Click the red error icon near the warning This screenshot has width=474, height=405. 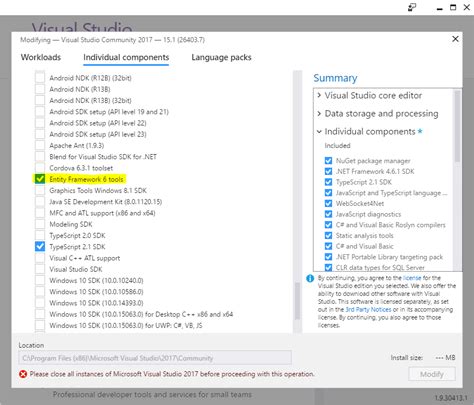coord(23,374)
